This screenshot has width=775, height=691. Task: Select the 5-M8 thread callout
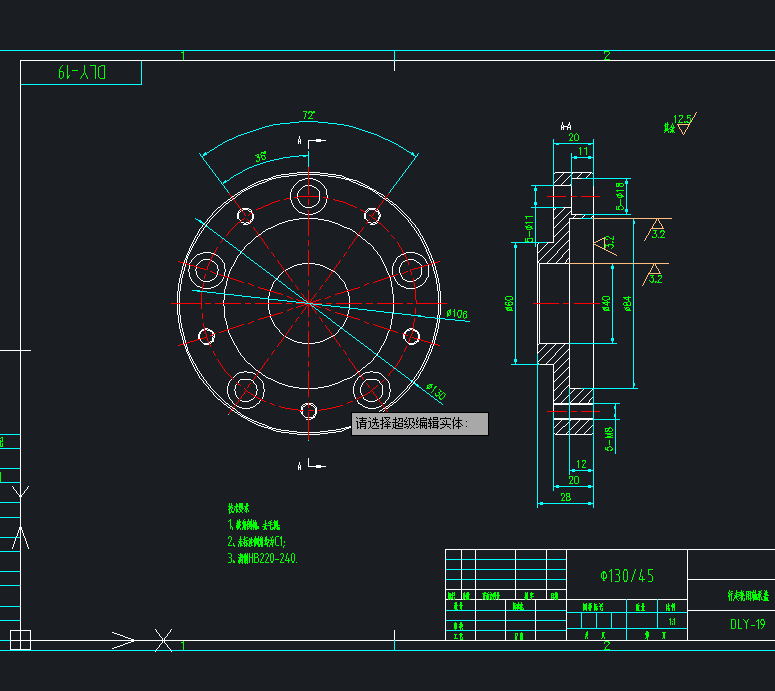coord(609,439)
